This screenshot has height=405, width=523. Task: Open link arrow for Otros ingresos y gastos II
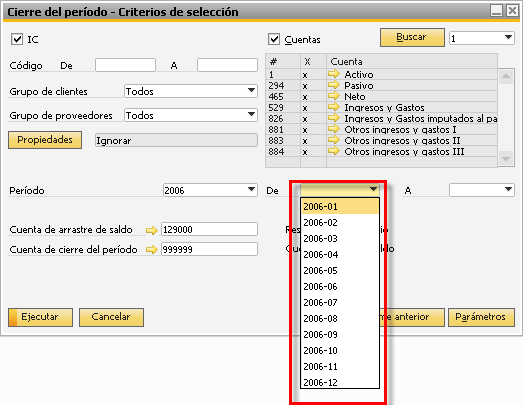334,140
